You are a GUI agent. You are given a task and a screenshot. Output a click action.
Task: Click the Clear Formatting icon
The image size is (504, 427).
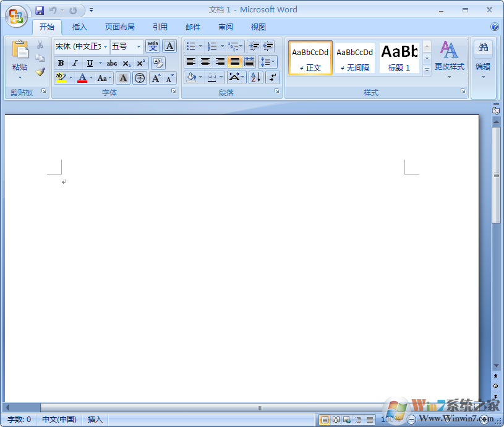pyautogui.click(x=158, y=63)
